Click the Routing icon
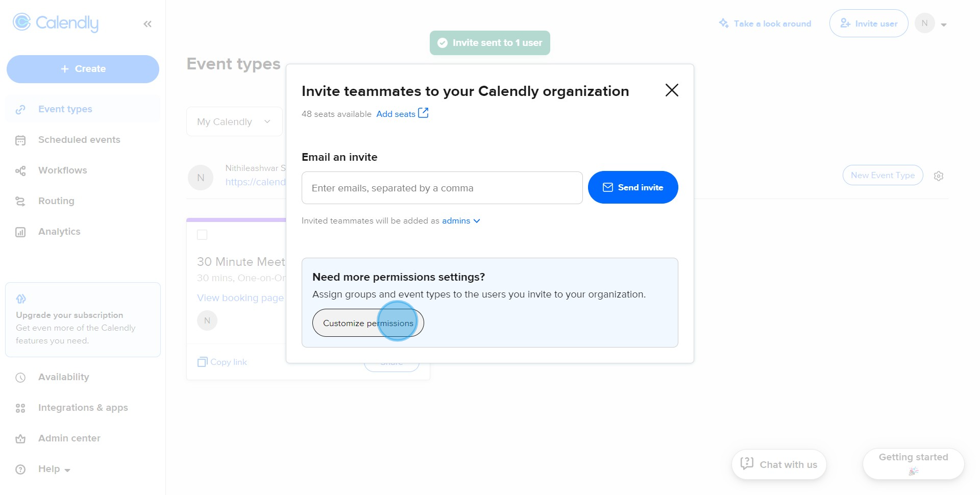 20,202
